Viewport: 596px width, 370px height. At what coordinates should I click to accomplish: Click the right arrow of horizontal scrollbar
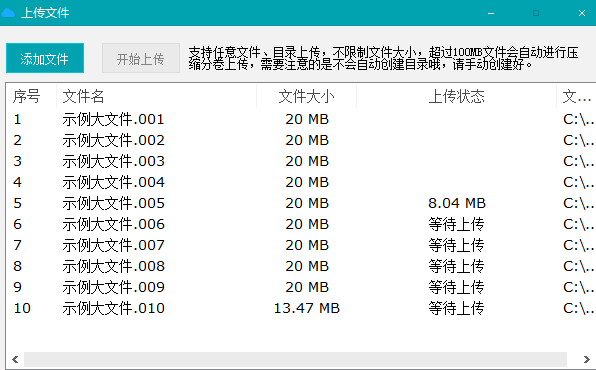(x=587, y=359)
